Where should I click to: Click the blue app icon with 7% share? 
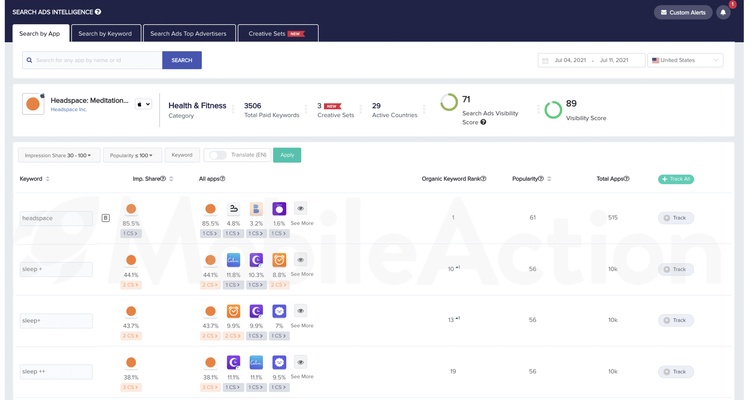[x=279, y=311]
